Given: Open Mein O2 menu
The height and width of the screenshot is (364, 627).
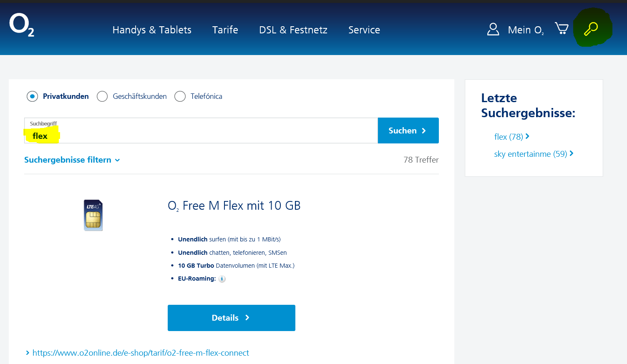Looking at the screenshot, I should (526, 30).
